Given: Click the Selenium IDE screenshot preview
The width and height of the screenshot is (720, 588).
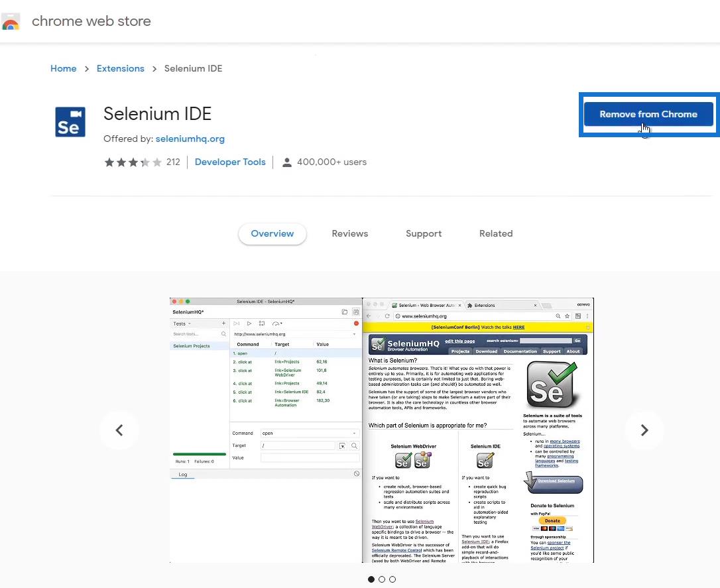Looking at the screenshot, I should pos(382,430).
